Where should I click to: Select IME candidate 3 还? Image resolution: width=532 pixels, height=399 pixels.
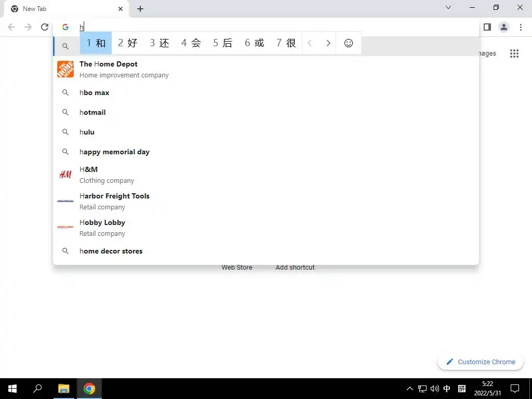(159, 43)
